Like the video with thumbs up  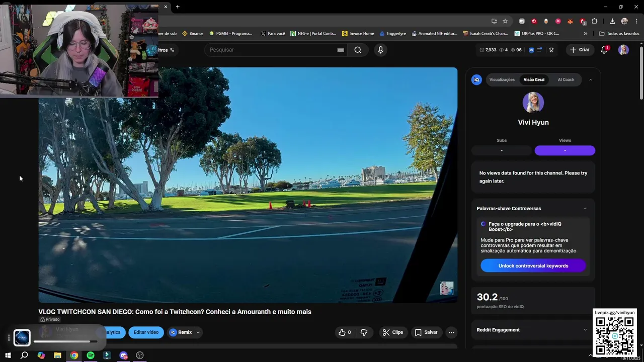click(345, 332)
